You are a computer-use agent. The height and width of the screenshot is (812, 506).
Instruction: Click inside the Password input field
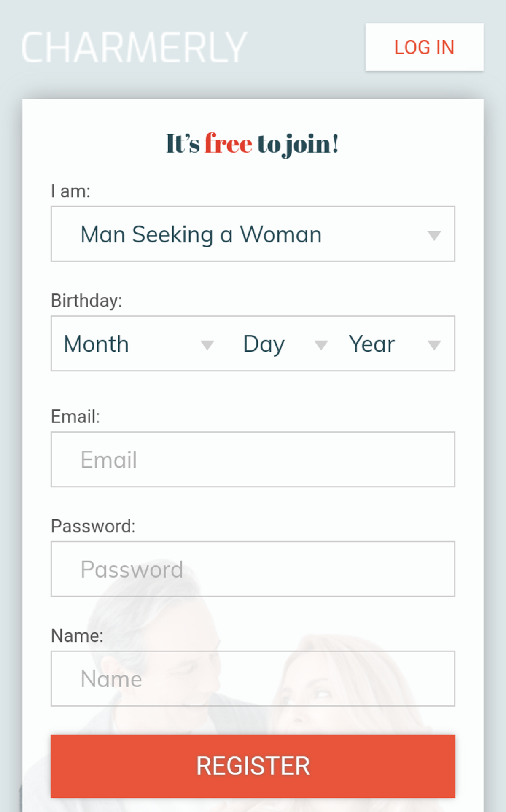coord(253,569)
